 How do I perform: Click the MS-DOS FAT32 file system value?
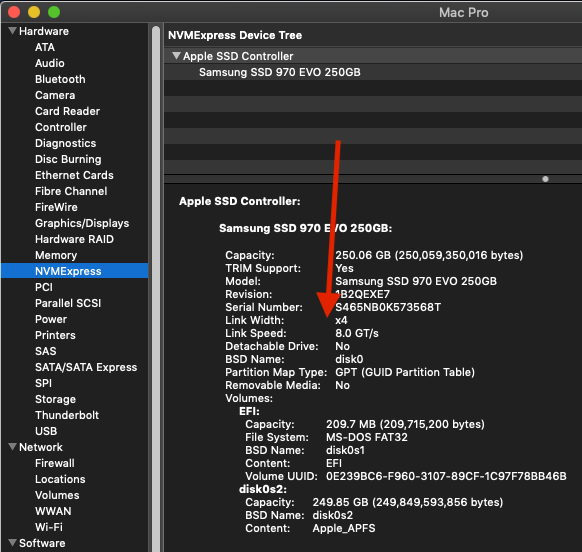[x=366, y=437]
